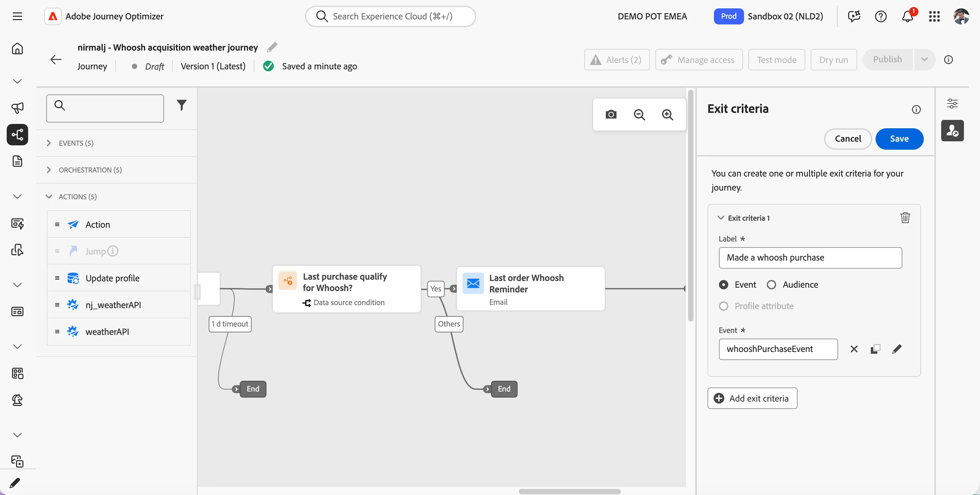Open notifications bell icon

point(908,16)
